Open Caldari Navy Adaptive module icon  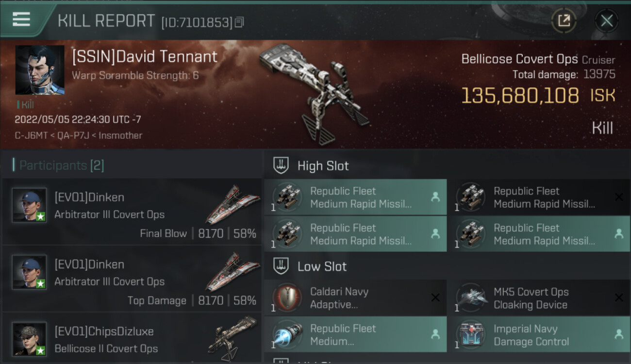coord(287,298)
